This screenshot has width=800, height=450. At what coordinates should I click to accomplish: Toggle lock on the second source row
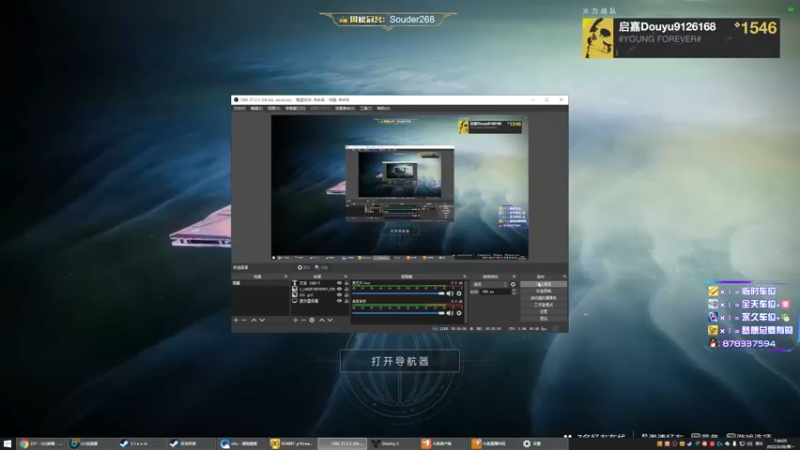[346, 289]
